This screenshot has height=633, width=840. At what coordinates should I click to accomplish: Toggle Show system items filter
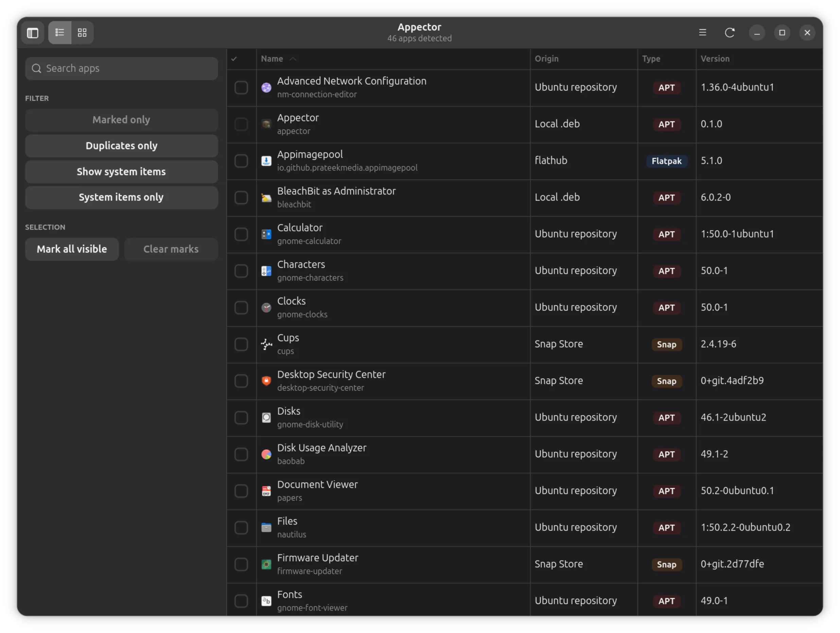pos(122,172)
